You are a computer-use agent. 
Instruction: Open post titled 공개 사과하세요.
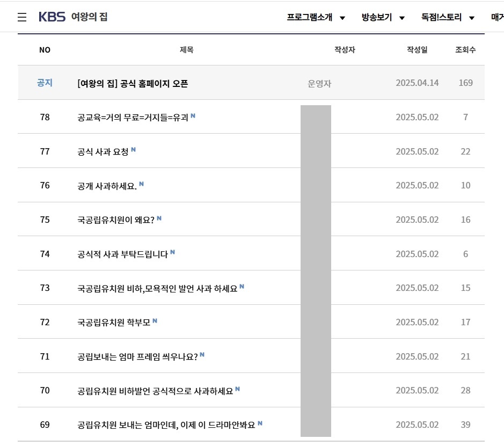tap(107, 186)
